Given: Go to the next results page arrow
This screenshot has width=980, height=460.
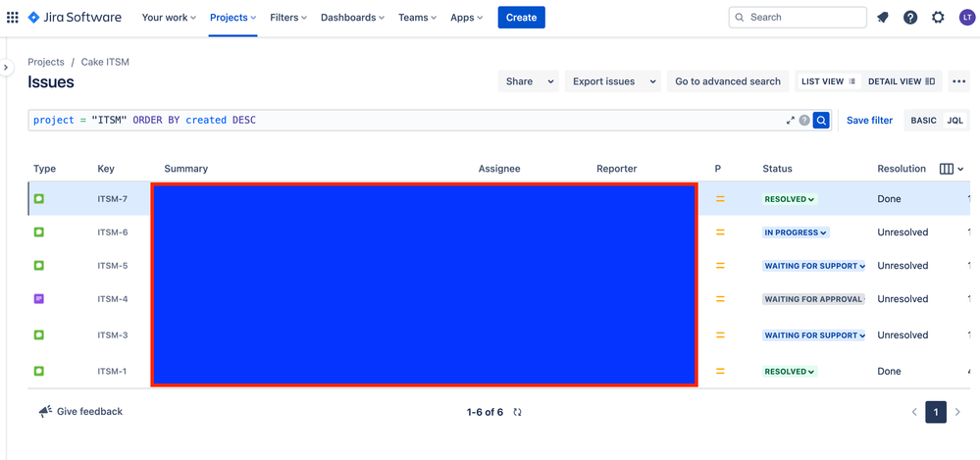Looking at the screenshot, I should (x=957, y=412).
